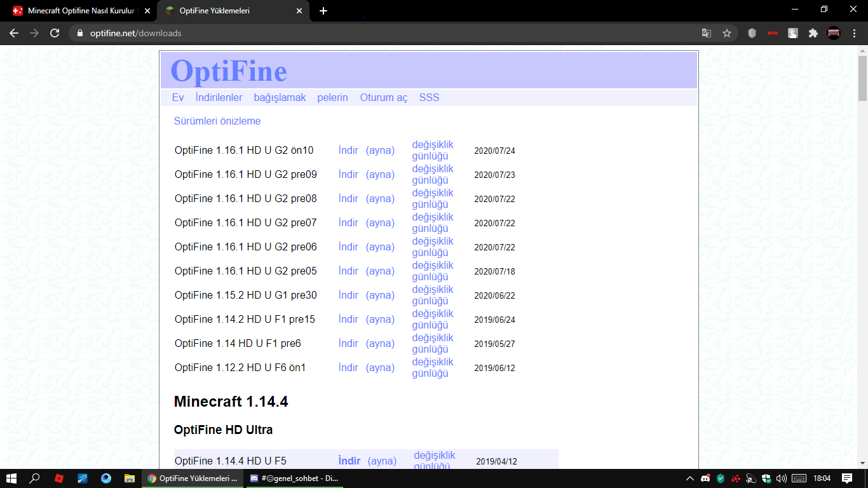Open the pelerin menu link
The width and height of the screenshot is (868, 488).
pos(333,98)
